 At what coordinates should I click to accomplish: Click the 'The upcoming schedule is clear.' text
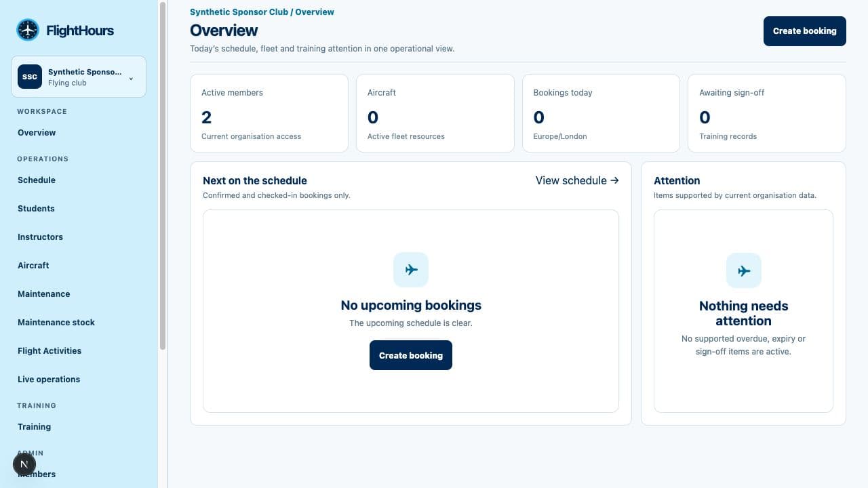(x=411, y=323)
